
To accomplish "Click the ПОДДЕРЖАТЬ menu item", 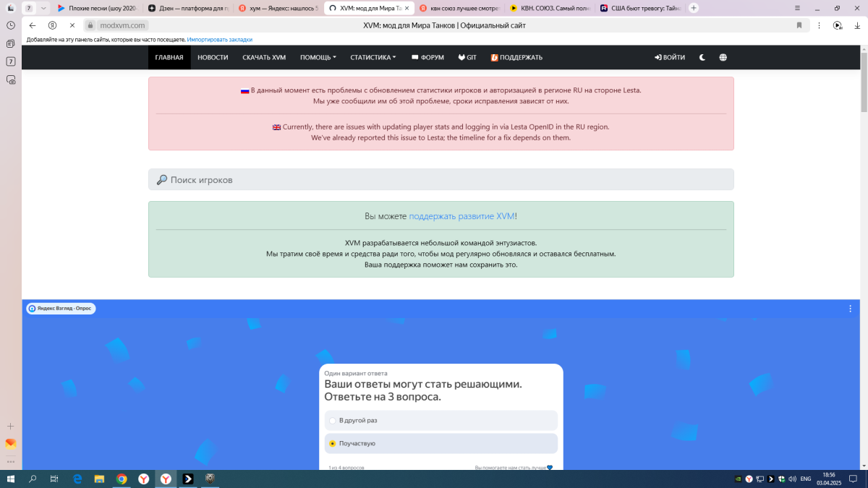I will 516,57.
